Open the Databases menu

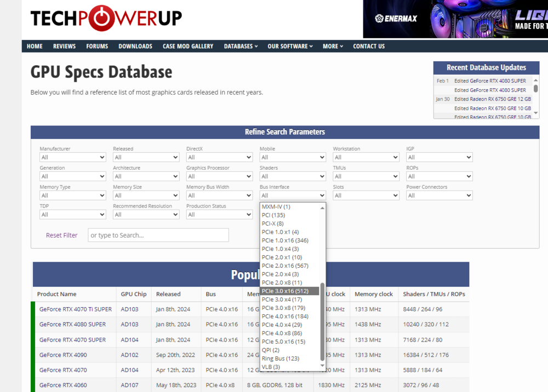tap(241, 47)
